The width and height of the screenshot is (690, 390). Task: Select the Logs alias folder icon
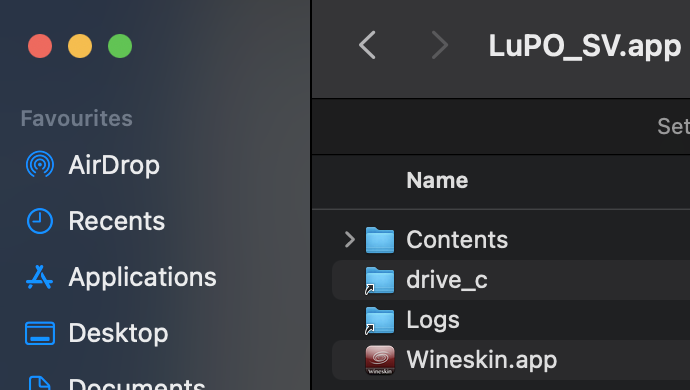380,320
